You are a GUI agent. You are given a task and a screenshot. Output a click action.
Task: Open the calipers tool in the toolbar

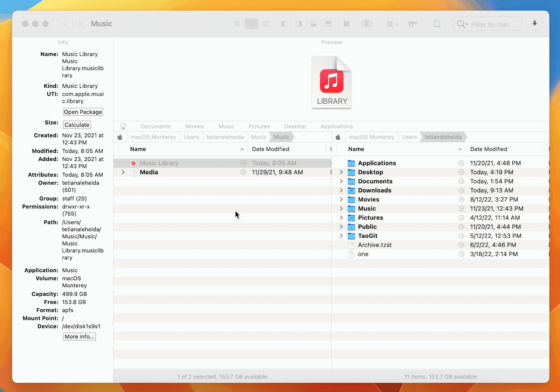[413, 23]
